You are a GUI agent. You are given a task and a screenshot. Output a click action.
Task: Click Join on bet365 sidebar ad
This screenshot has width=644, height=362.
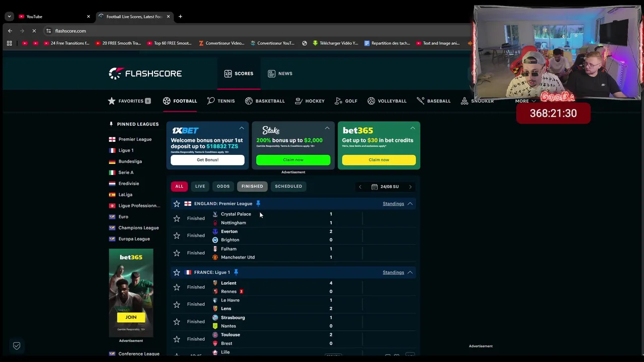pos(131,317)
